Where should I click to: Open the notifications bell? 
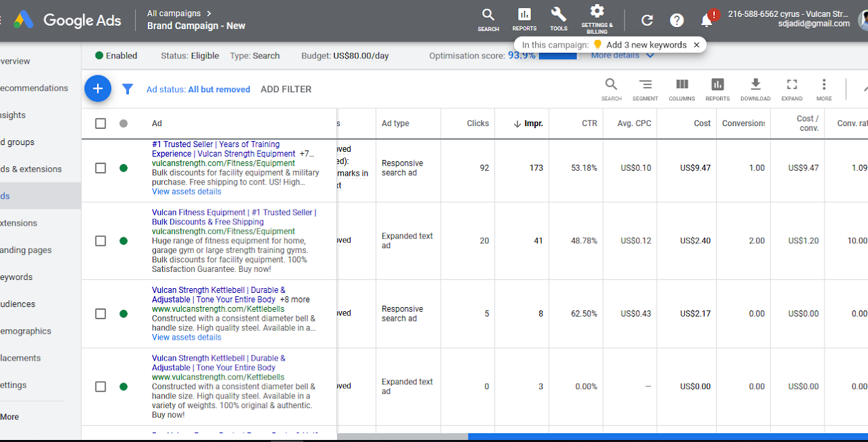pyautogui.click(x=707, y=20)
